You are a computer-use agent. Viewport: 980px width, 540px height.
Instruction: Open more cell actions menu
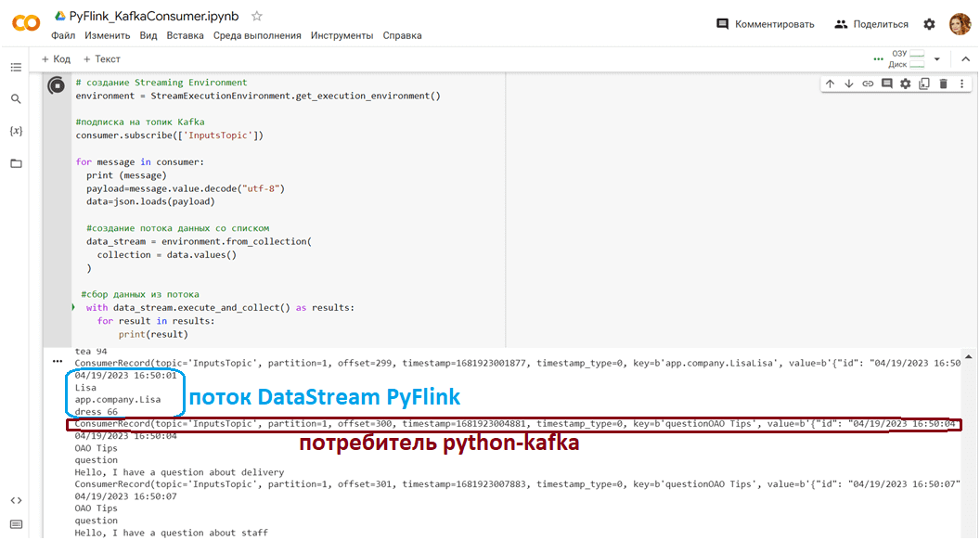pos(961,84)
